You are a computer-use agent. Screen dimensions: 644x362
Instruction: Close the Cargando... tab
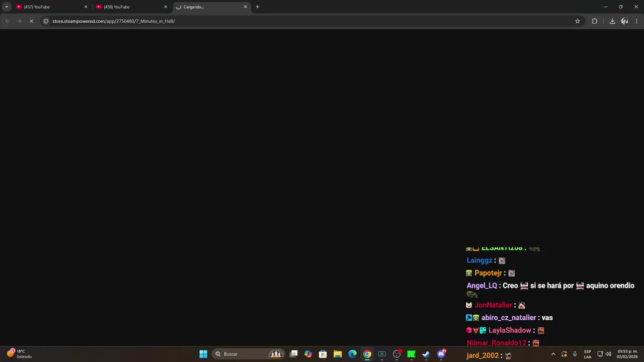(246, 7)
